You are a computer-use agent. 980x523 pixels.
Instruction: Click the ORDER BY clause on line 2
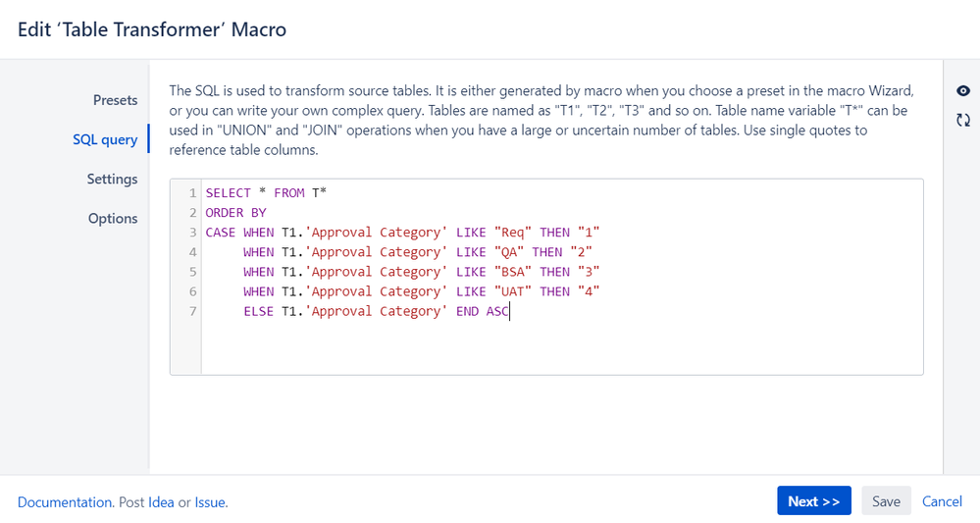point(235,213)
